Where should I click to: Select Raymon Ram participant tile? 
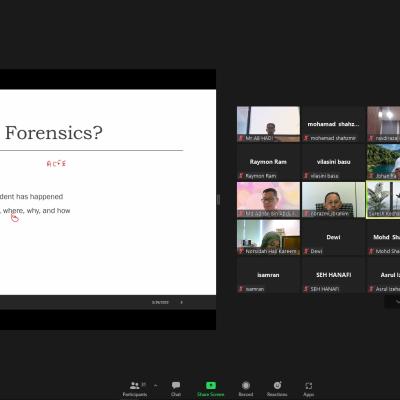268,162
